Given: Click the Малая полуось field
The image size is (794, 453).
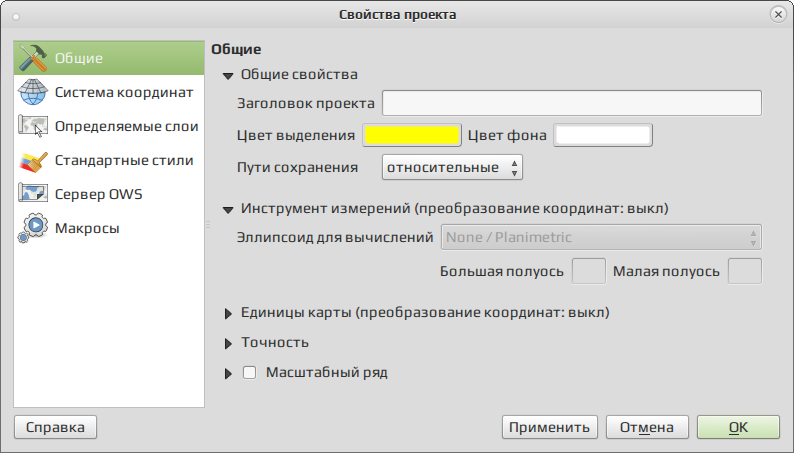Looking at the screenshot, I should pos(744,271).
